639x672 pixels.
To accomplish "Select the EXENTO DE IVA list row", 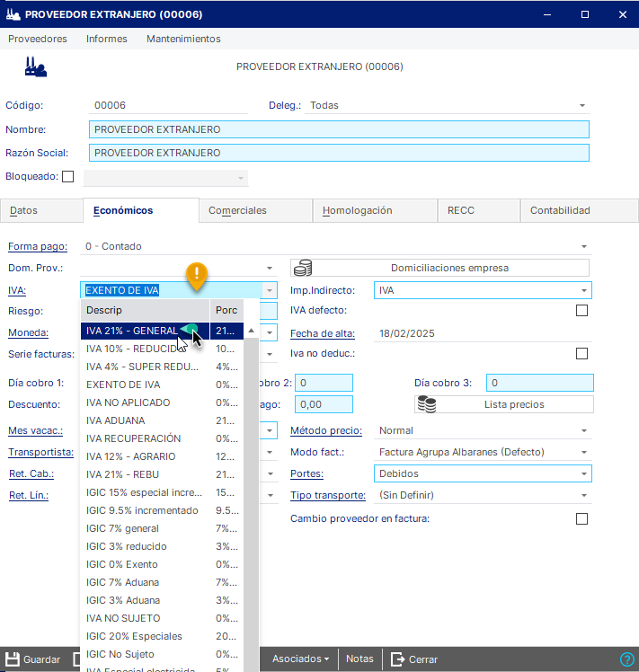I will (x=162, y=385).
